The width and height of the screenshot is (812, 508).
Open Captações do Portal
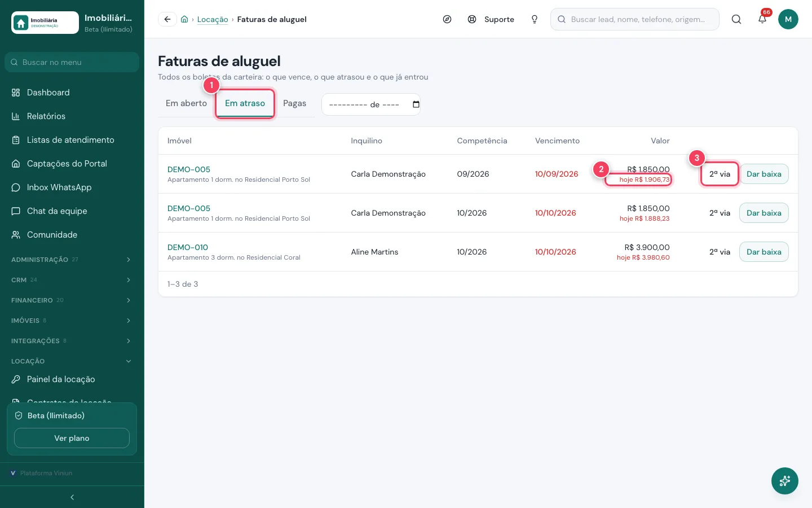pyautogui.click(x=72, y=164)
